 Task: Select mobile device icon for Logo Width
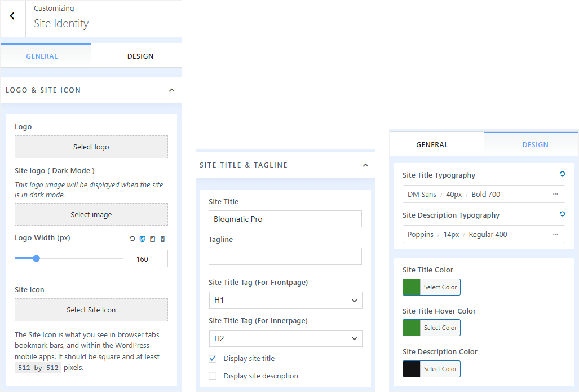point(162,239)
